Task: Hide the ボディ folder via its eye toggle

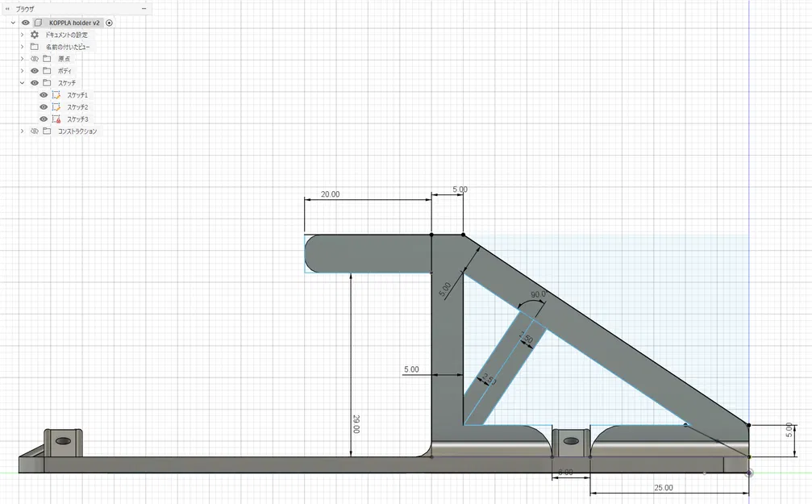Action: pyautogui.click(x=34, y=70)
